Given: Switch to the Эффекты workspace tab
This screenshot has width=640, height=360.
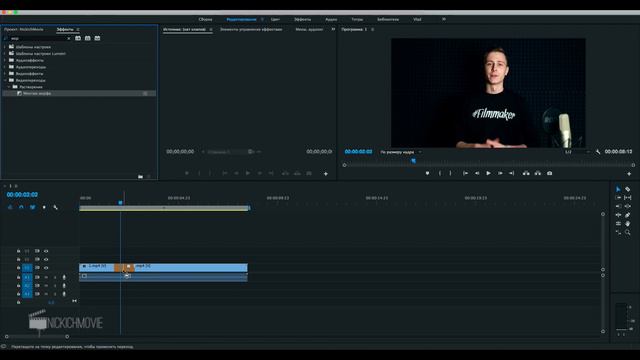Looking at the screenshot, I should [302, 19].
